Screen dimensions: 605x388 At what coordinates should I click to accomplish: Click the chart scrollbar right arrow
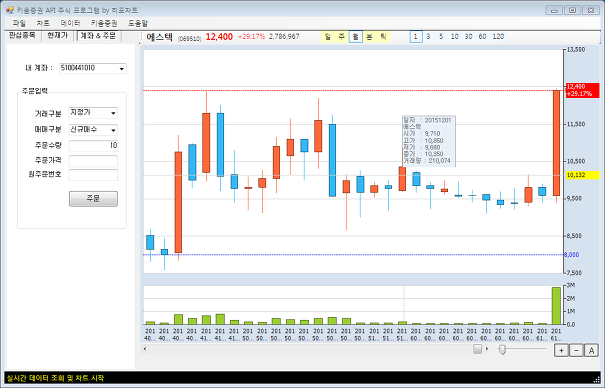click(x=487, y=349)
